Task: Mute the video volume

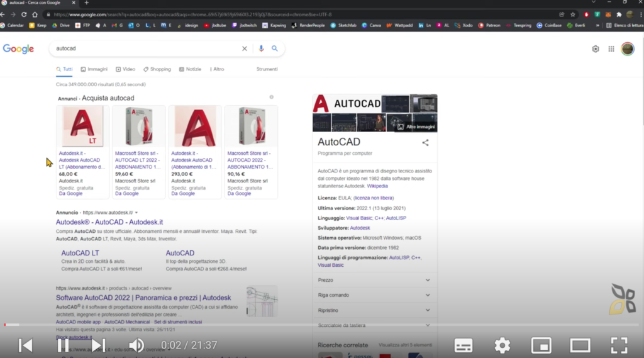Action: point(136,345)
